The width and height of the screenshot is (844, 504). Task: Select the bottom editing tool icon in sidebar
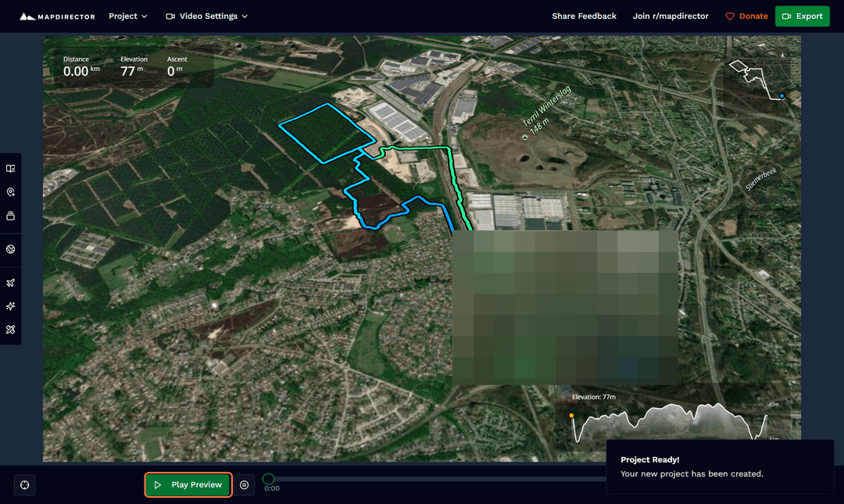(11, 329)
